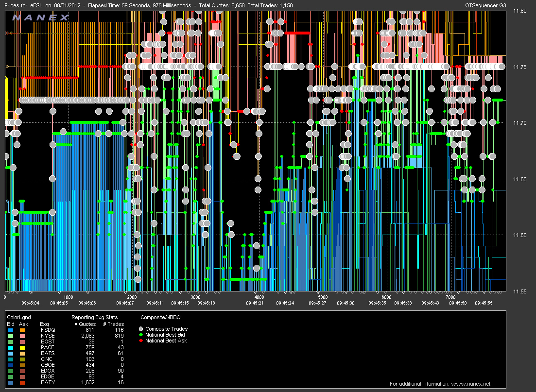Click the NSDQ orange ask color swatch

(22, 329)
